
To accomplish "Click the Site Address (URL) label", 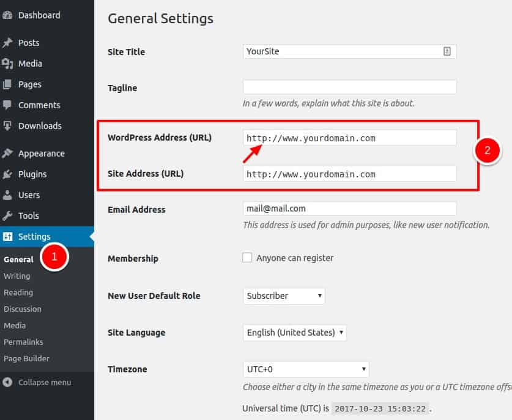I will pyautogui.click(x=146, y=174).
